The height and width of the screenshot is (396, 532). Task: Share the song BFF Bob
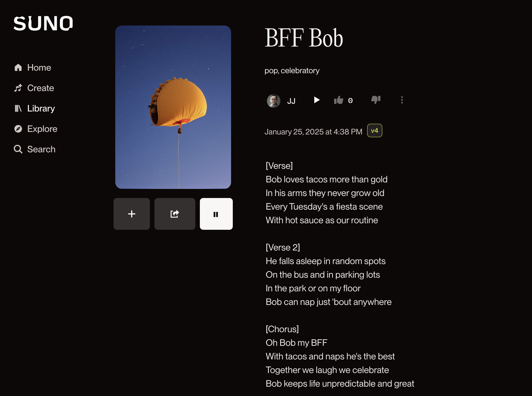click(175, 214)
